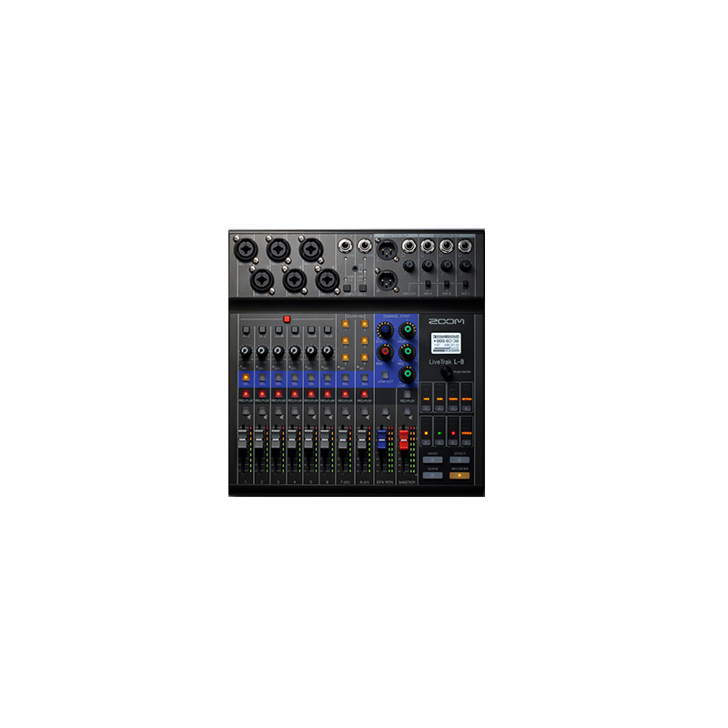Click the red PAN knob
This screenshot has height=728, width=728.
[x=385, y=352]
